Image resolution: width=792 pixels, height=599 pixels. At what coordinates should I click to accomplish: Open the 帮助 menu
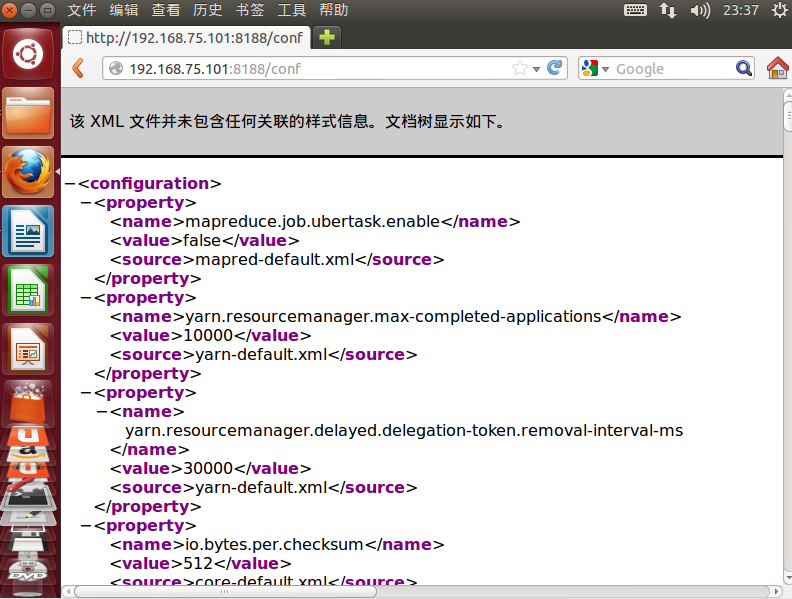333,10
